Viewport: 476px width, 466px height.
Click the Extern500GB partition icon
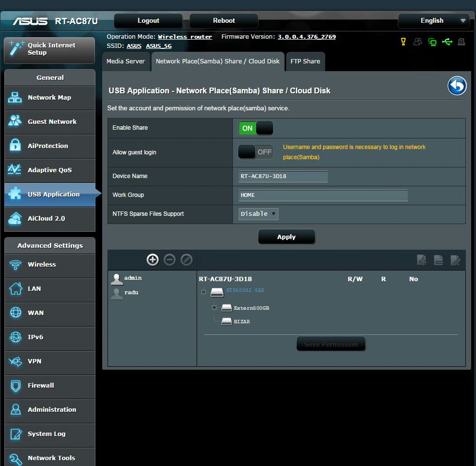click(x=227, y=308)
